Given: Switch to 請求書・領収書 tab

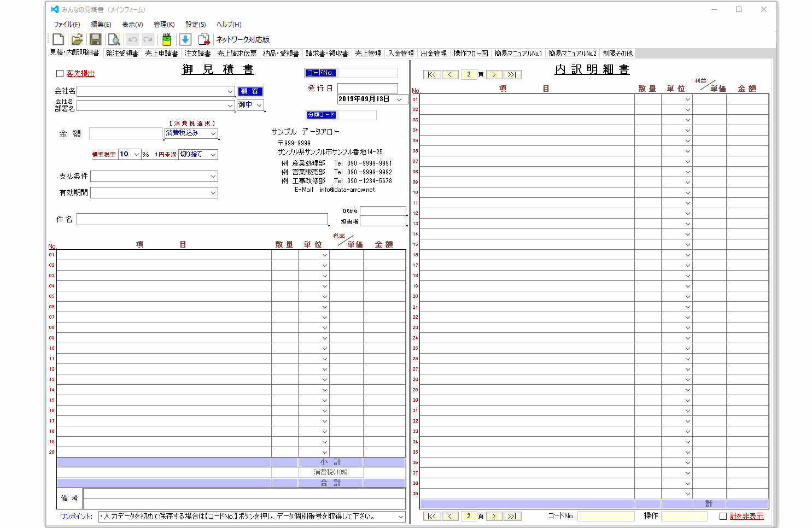Looking at the screenshot, I should pyautogui.click(x=327, y=54).
